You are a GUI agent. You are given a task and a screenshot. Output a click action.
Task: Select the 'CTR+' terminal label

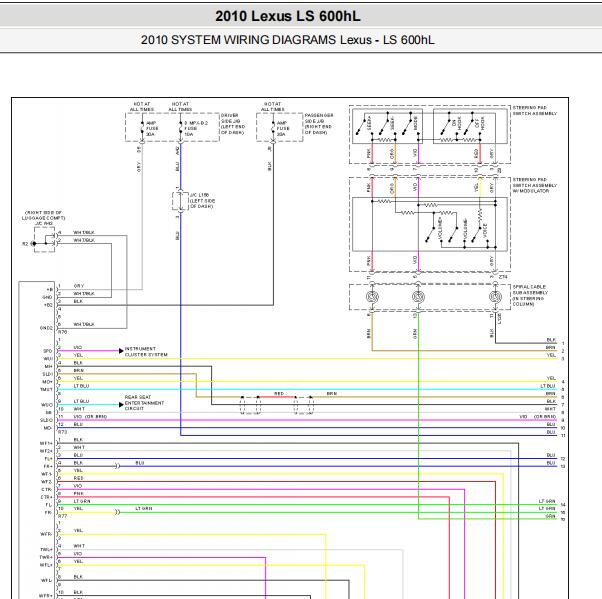coord(46,497)
